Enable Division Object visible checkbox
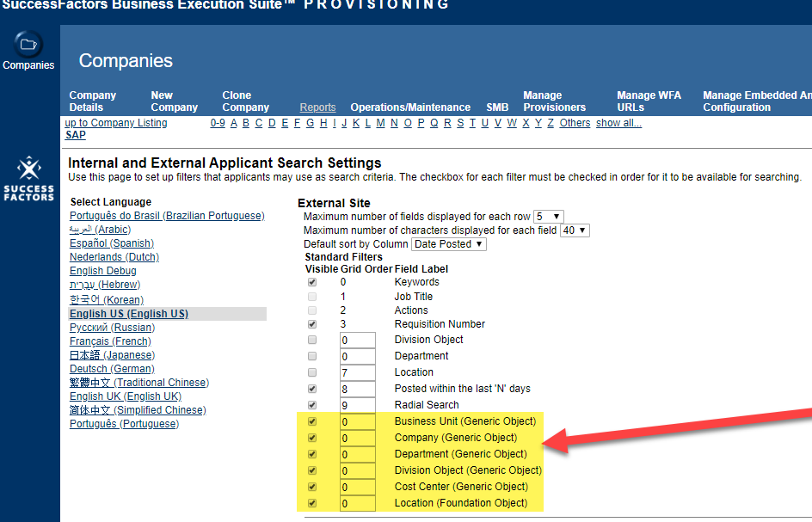812x522 pixels. point(312,340)
